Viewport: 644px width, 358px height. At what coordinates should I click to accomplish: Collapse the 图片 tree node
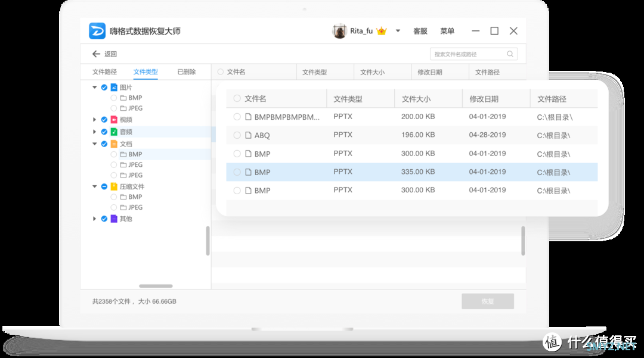coord(94,88)
